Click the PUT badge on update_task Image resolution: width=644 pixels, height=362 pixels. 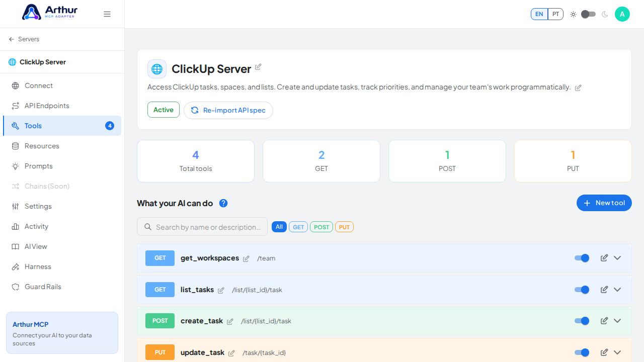coord(160,352)
